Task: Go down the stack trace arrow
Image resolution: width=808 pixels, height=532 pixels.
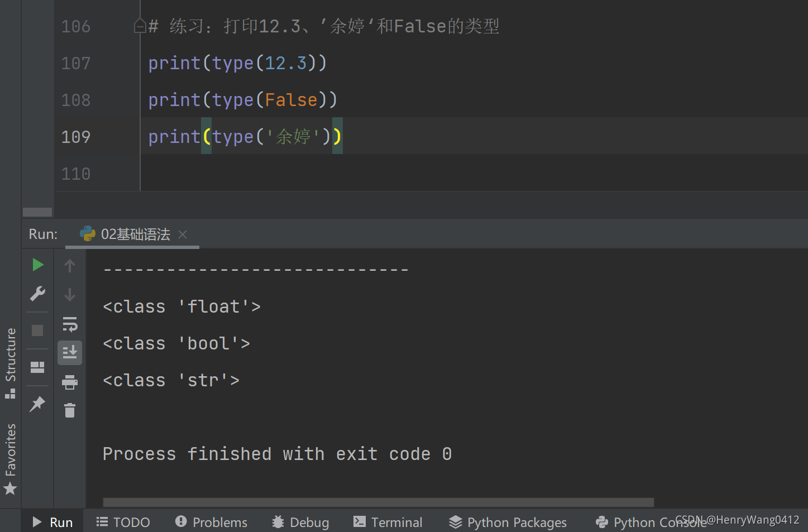Action: 70,295
